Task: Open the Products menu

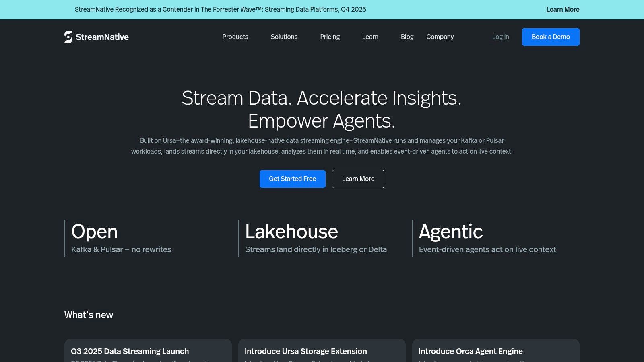Action: pyautogui.click(x=235, y=37)
